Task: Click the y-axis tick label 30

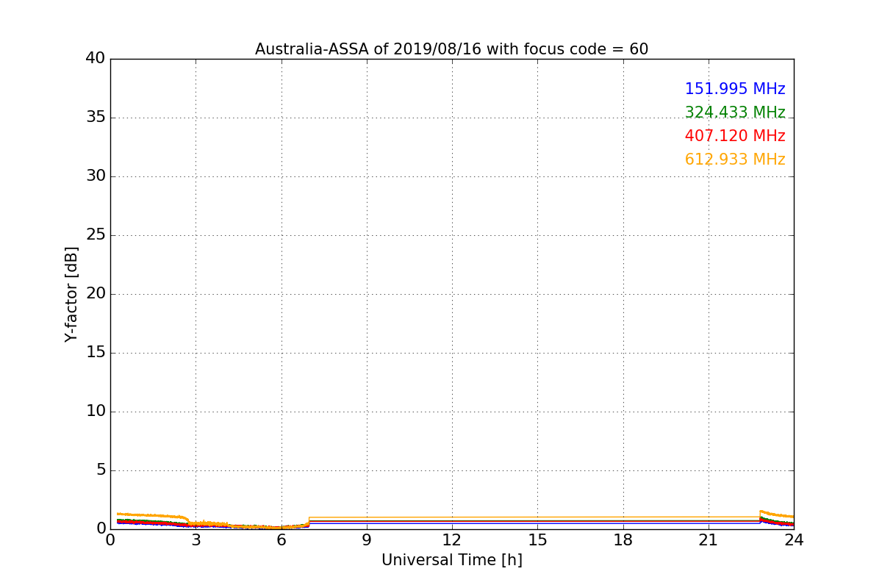Action: pyautogui.click(x=96, y=176)
